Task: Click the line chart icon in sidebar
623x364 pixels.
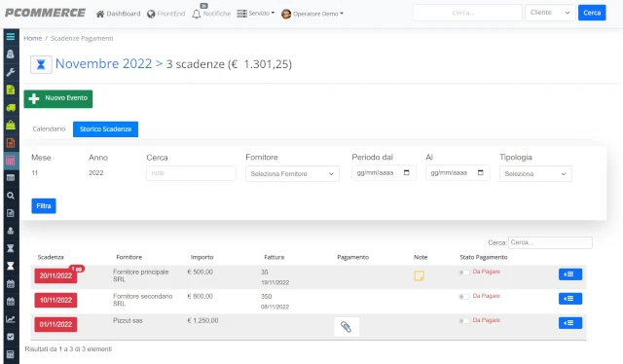Action: tap(11, 319)
